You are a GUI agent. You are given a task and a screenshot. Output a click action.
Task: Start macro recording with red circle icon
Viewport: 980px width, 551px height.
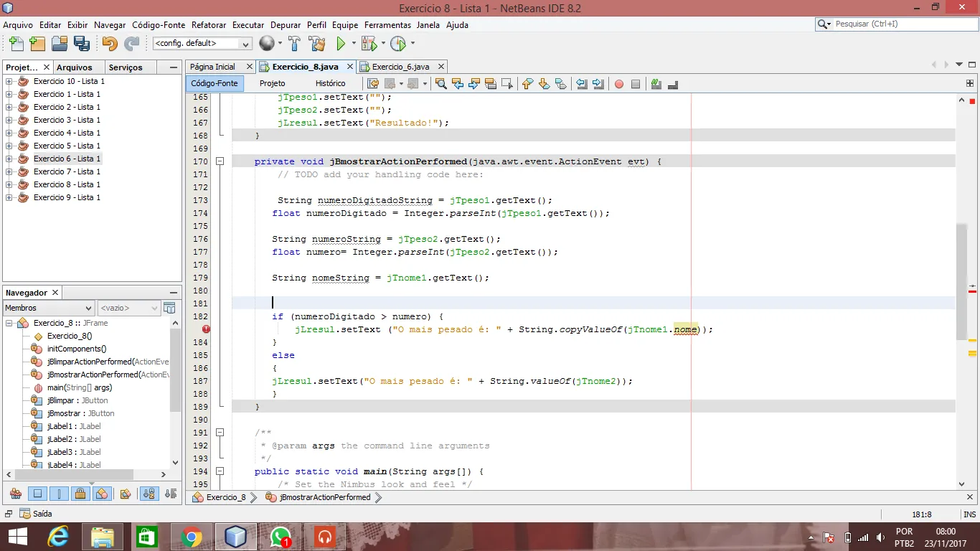click(619, 84)
